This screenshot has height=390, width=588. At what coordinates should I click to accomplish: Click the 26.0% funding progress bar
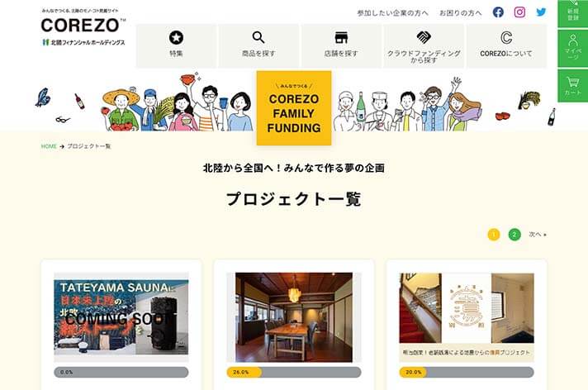click(294, 372)
